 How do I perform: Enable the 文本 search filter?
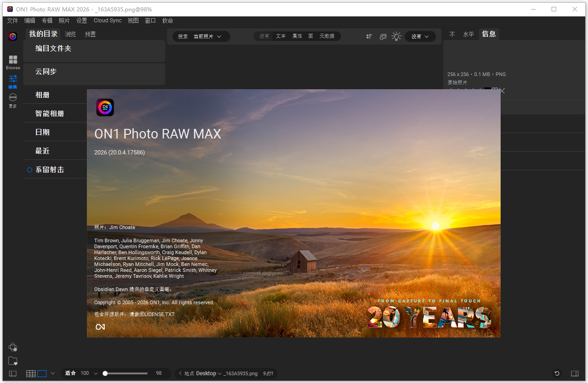pos(280,36)
